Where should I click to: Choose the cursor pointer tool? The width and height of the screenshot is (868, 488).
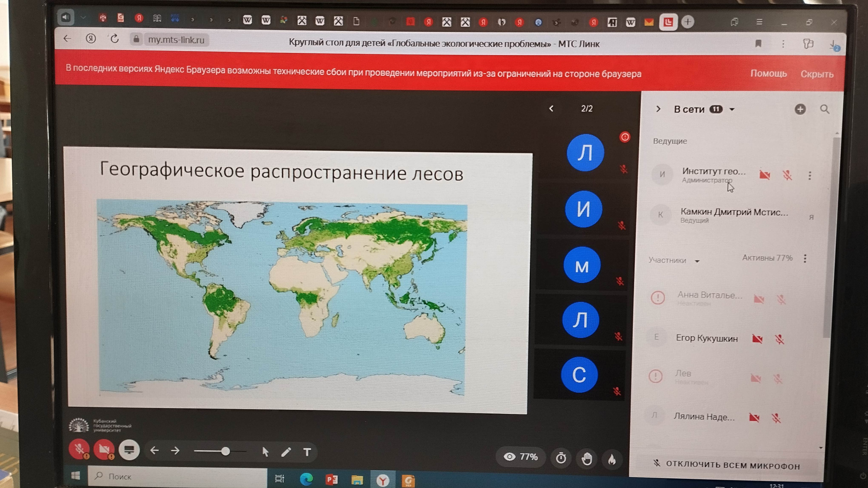tap(265, 452)
